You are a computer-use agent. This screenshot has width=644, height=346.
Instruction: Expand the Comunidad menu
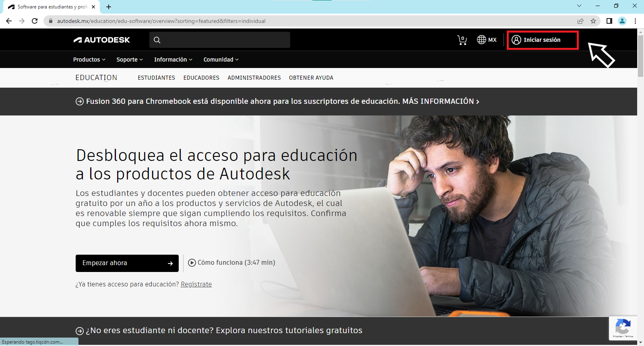pos(221,60)
